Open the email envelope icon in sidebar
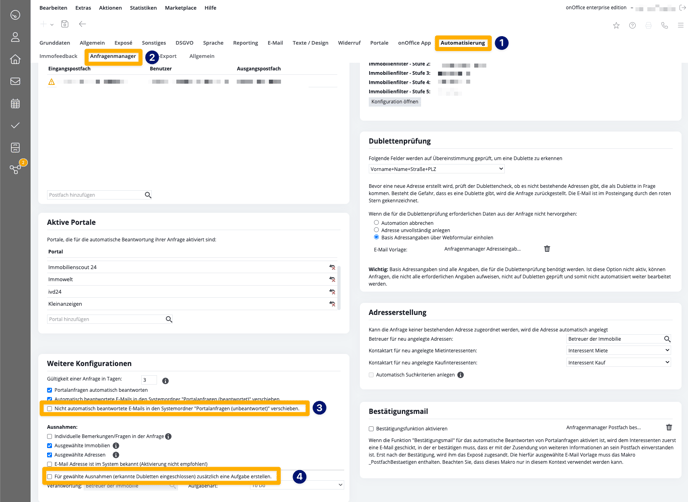 tap(15, 81)
